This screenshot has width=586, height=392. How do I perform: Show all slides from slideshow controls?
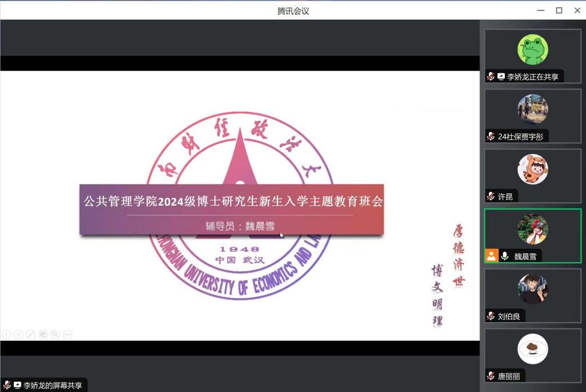[43, 334]
